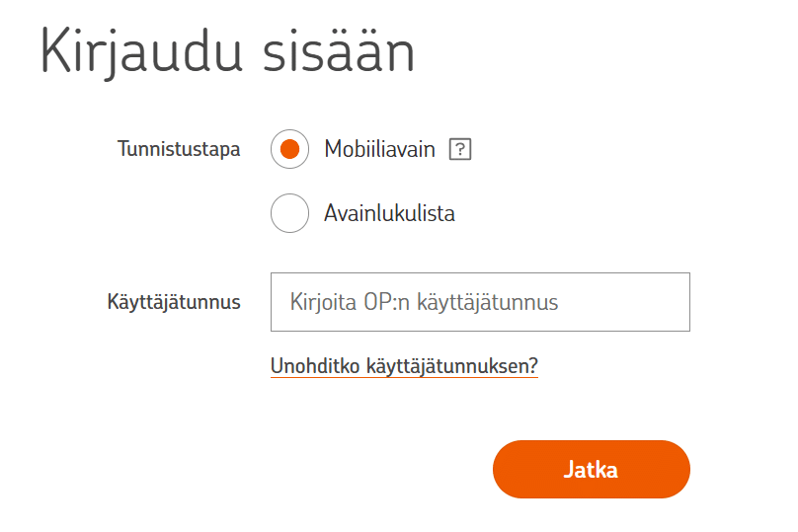
Task: Choose the Avainlukulista radio button
Action: click(x=289, y=212)
